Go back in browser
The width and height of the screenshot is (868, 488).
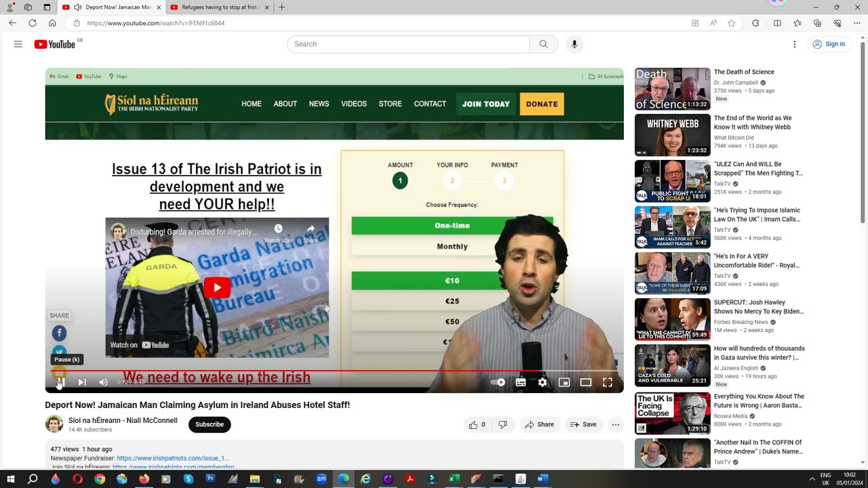click(x=12, y=23)
